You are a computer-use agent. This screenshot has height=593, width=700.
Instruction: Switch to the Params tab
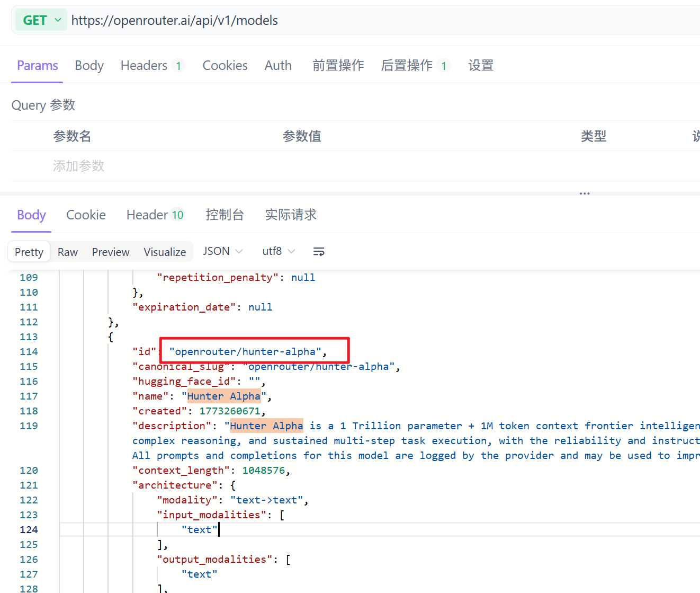click(38, 66)
